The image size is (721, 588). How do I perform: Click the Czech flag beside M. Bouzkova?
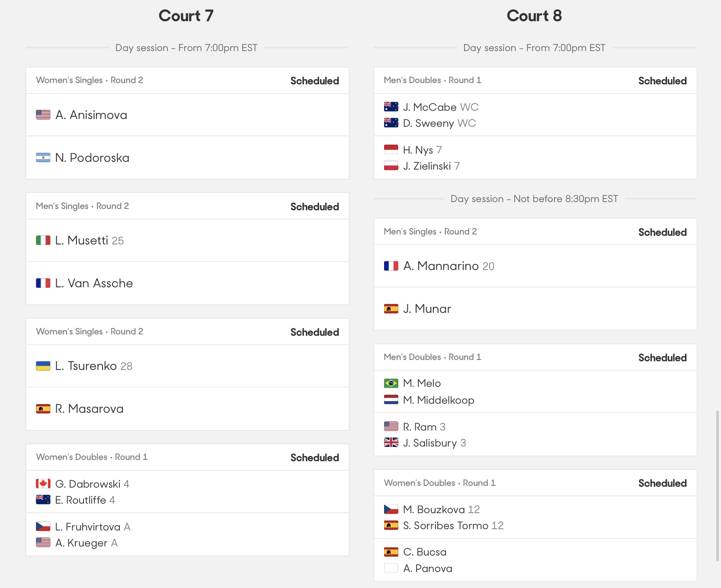point(391,509)
